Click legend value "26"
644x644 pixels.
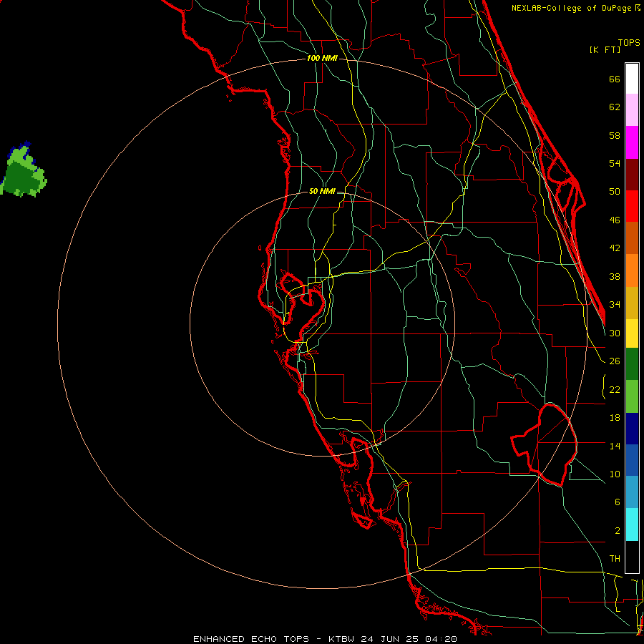pyautogui.click(x=615, y=361)
